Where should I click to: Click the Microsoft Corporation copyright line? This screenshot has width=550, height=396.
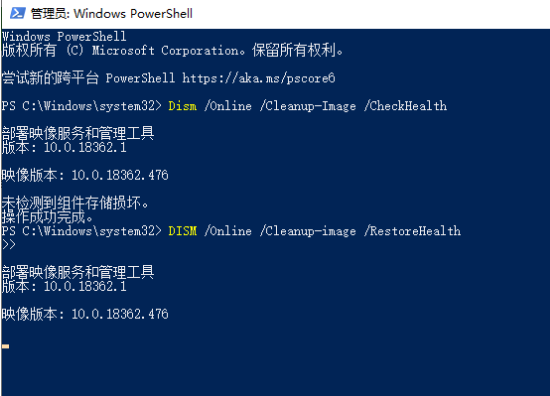click(x=172, y=50)
